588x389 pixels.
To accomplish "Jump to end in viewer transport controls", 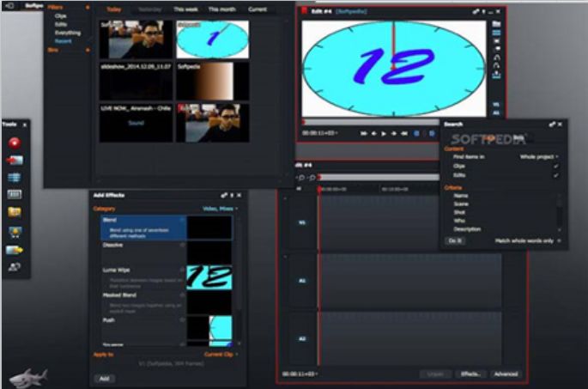I will [x=404, y=133].
